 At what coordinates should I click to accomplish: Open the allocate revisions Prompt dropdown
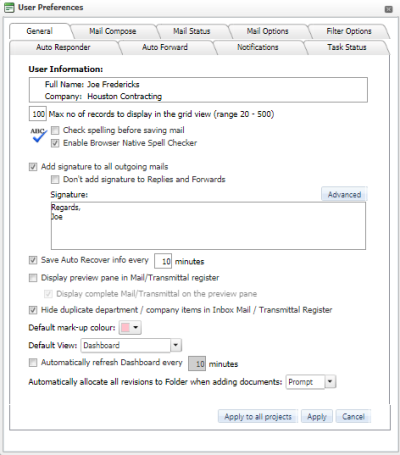click(x=330, y=382)
